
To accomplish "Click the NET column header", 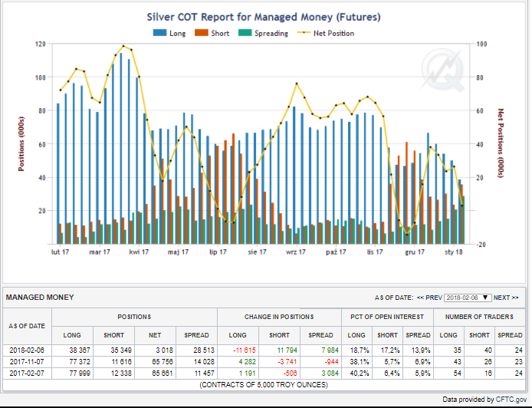I will (155, 335).
